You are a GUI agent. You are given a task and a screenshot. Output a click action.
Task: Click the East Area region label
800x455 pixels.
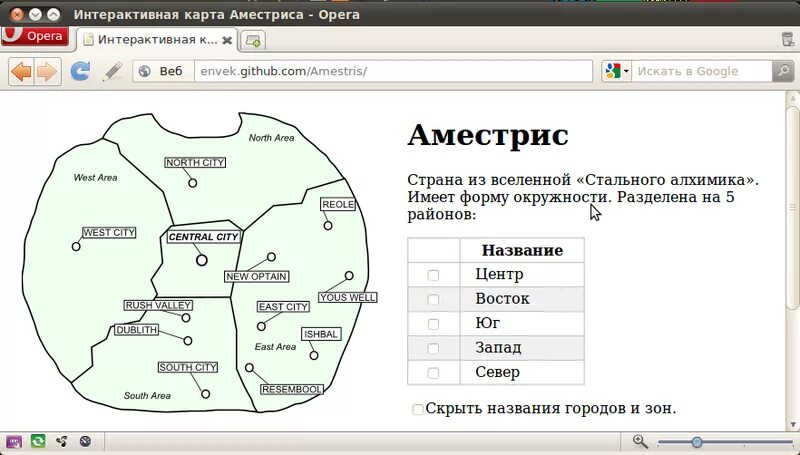click(x=276, y=347)
